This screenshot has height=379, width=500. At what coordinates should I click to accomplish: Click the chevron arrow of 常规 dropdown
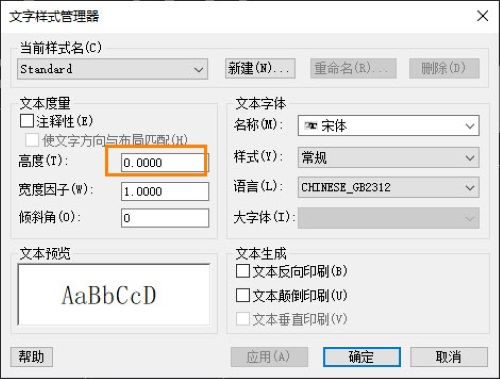470,157
